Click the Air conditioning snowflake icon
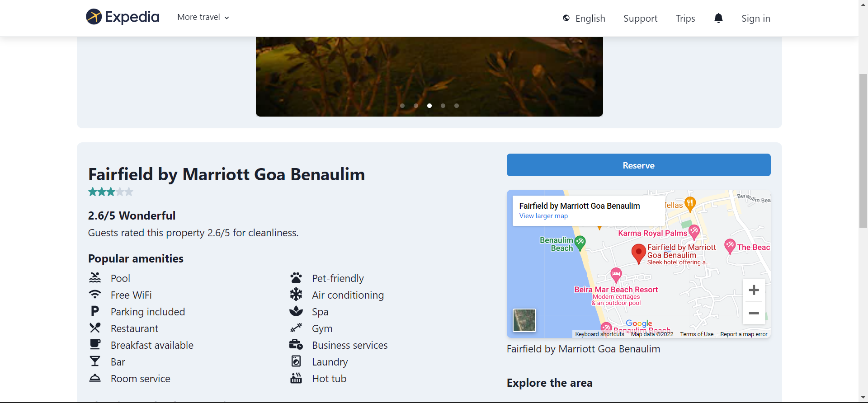Viewport: 868px width, 403px height. [x=296, y=295]
